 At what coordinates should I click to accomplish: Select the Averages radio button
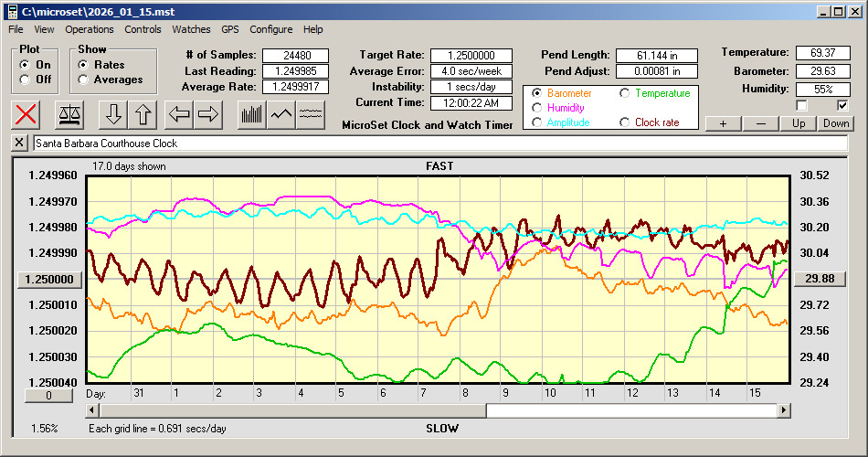click(x=84, y=80)
